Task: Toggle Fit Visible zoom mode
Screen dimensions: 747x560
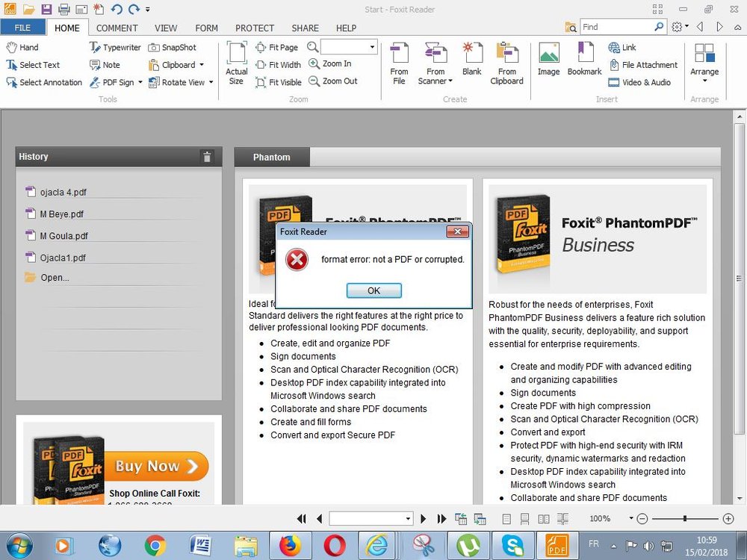Action: pos(277,82)
